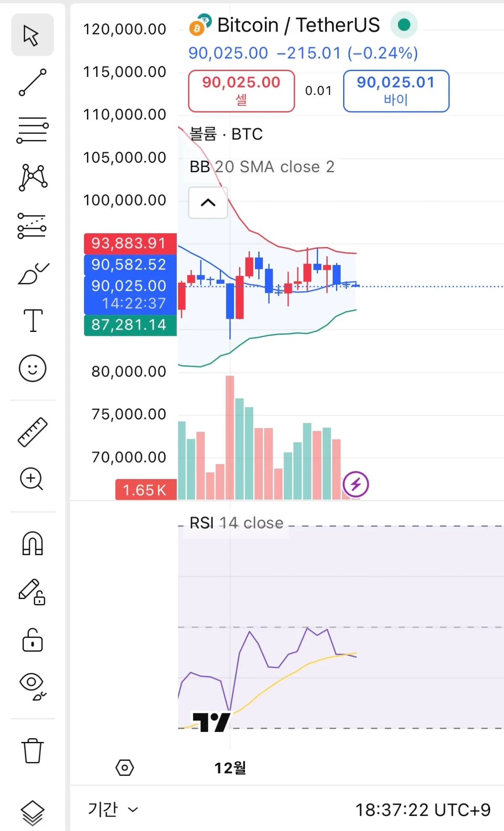Open the emoji sticker picker
This screenshot has height=831, width=504.
32,368
